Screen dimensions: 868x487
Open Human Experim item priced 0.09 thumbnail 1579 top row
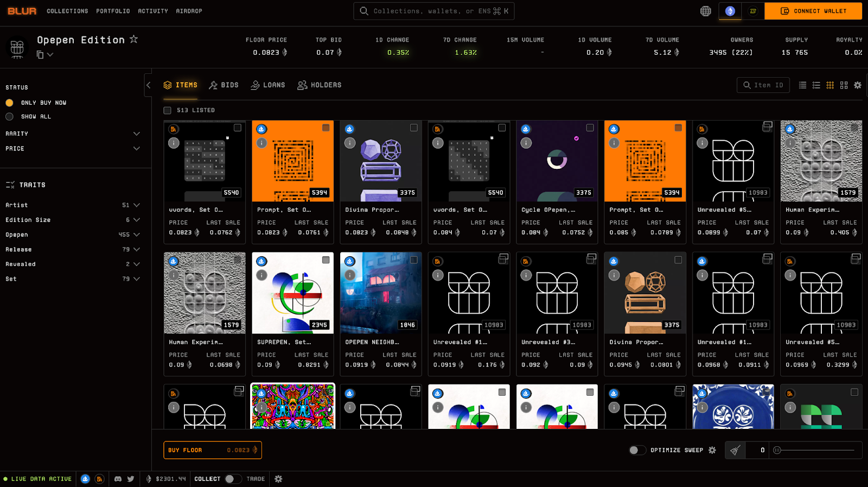[x=821, y=161]
